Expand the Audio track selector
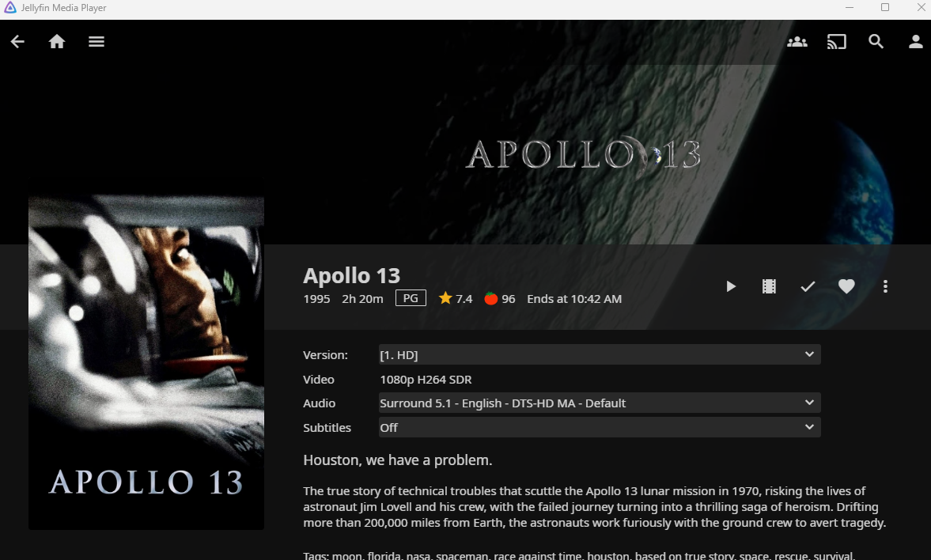 click(599, 403)
